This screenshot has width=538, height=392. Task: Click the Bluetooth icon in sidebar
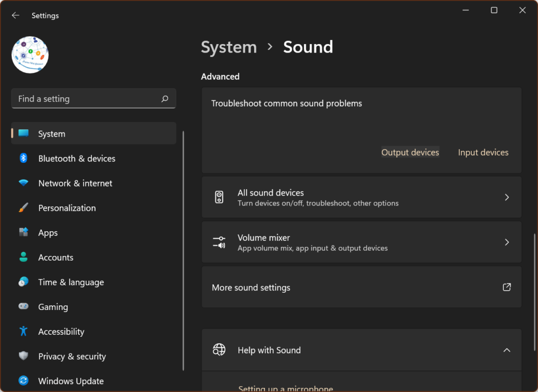[23, 158]
